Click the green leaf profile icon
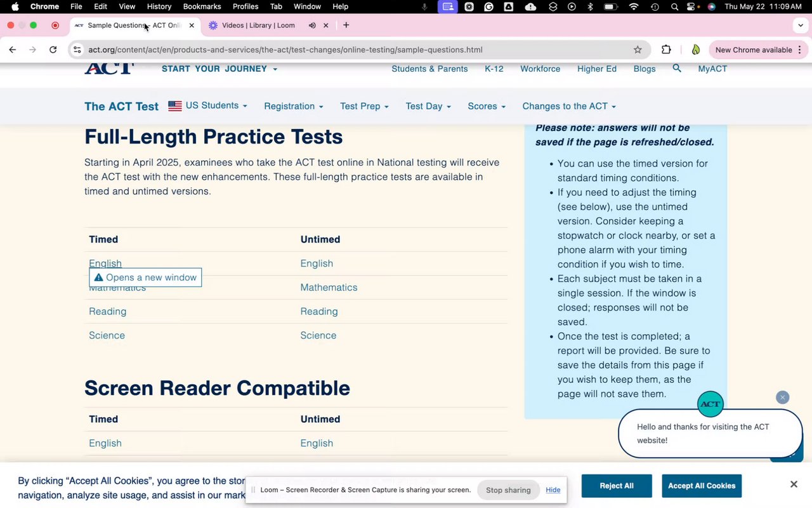 (x=696, y=50)
